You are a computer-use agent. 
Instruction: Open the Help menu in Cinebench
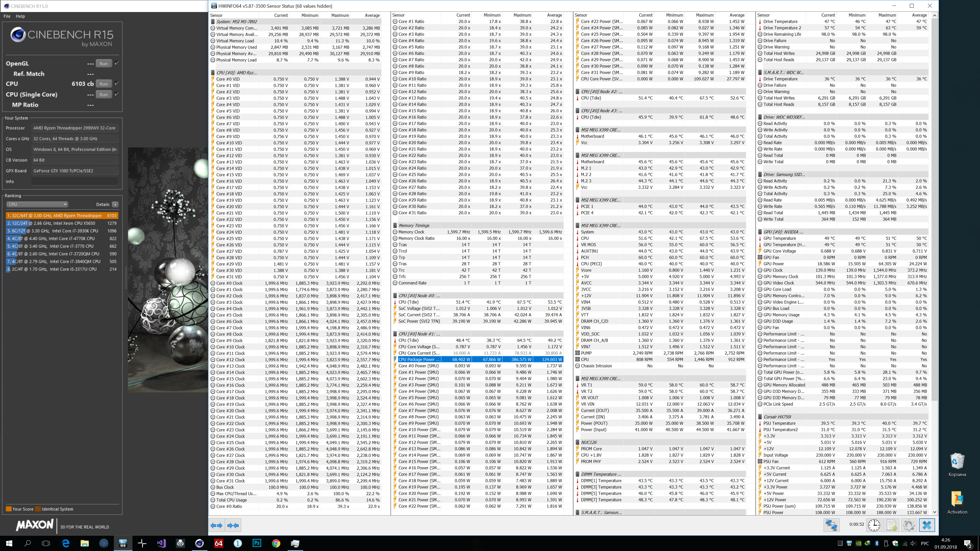coord(20,16)
